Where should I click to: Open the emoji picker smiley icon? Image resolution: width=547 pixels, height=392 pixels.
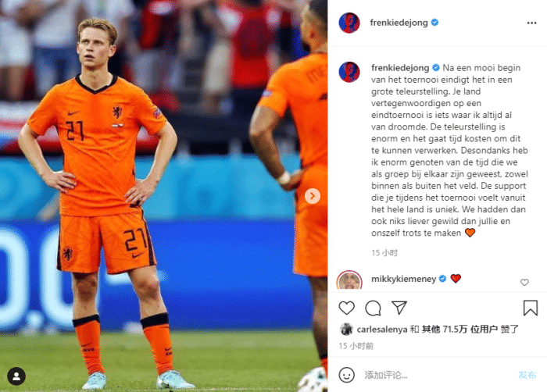[x=346, y=375]
